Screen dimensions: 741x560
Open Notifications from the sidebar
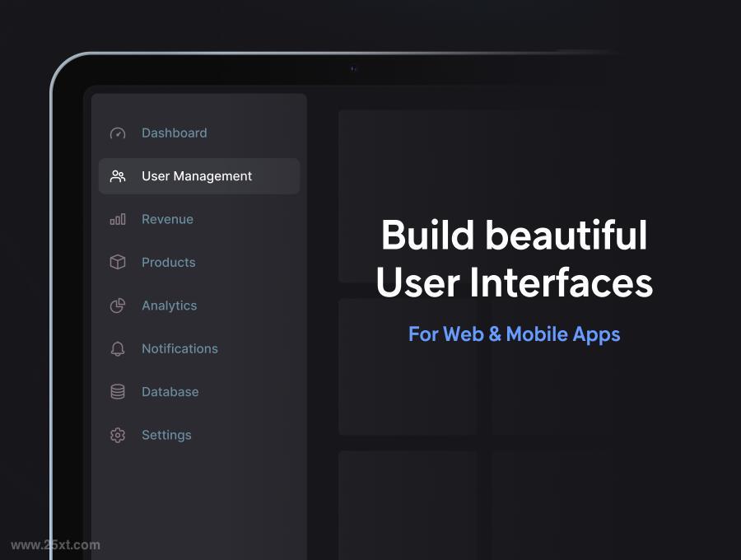point(180,348)
